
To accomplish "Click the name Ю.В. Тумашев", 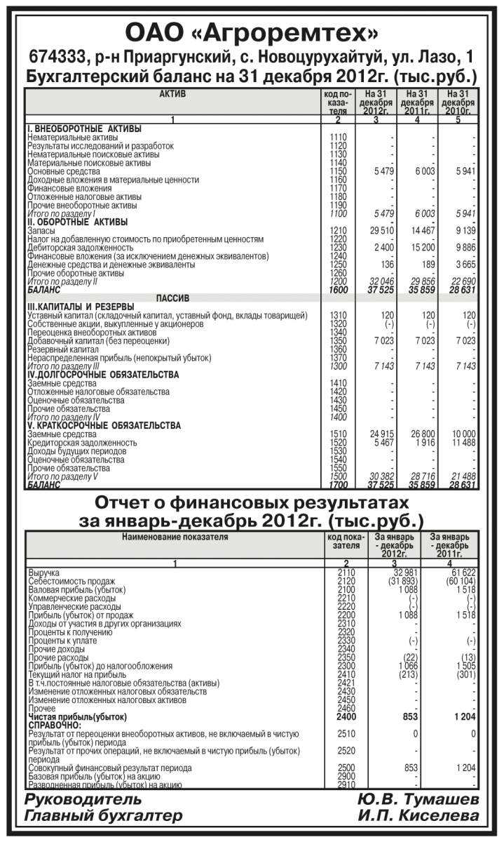I will point(418,801).
